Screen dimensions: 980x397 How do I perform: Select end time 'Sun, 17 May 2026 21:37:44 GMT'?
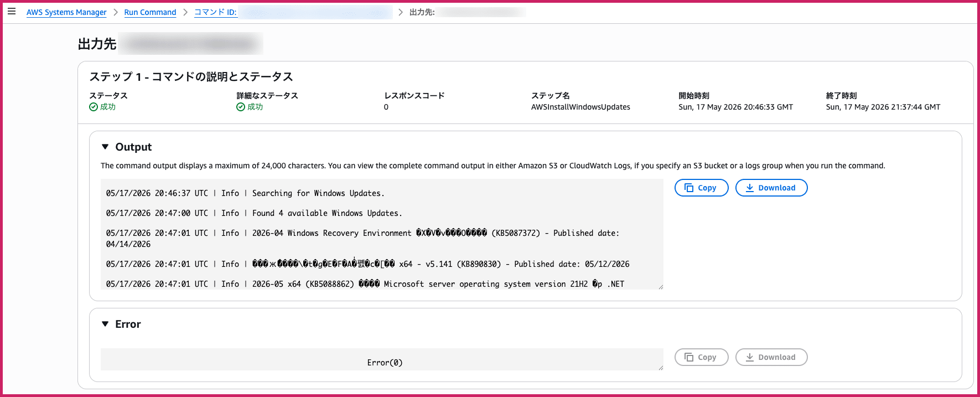(x=883, y=107)
